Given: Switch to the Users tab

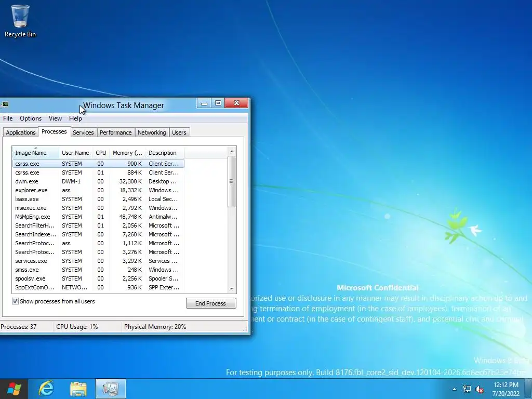Looking at the screenshot, I should click(x=179, y=132).
